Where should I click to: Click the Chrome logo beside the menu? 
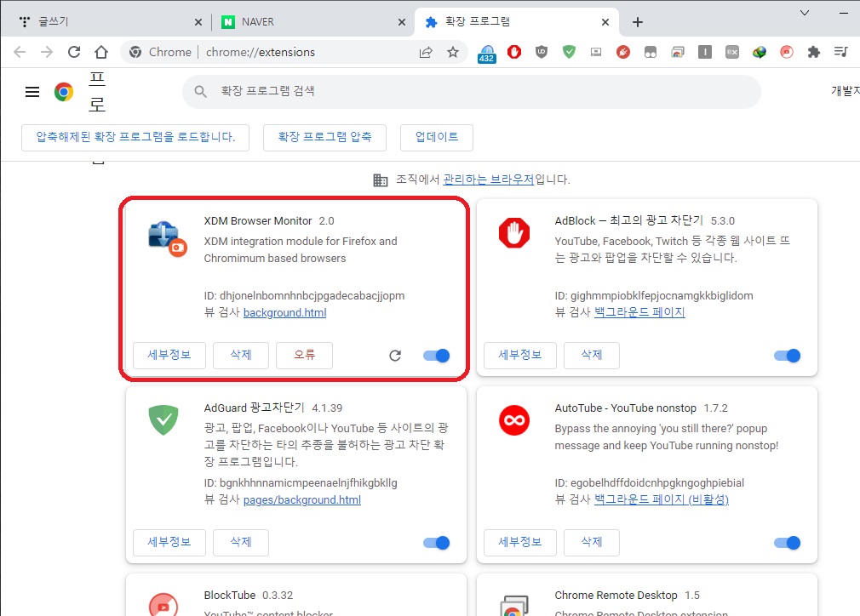[x=64, y=92]
